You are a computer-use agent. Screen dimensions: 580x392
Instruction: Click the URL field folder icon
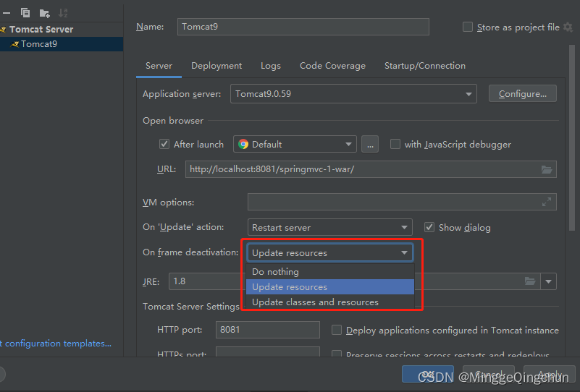click(x=547, y=169)
